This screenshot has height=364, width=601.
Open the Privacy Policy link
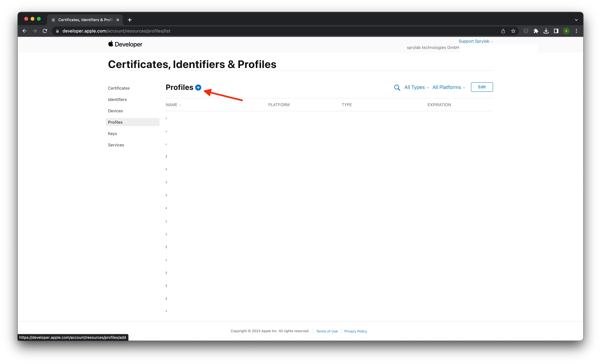pos(356,331)
